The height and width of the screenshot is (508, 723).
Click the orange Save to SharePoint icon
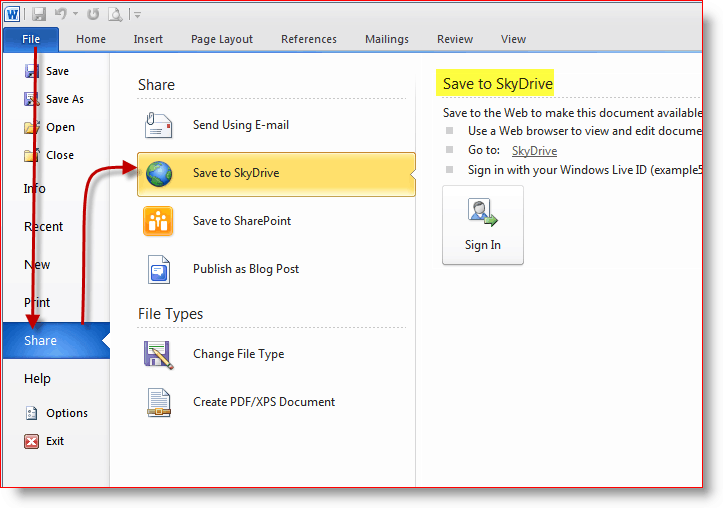(158, 221)
